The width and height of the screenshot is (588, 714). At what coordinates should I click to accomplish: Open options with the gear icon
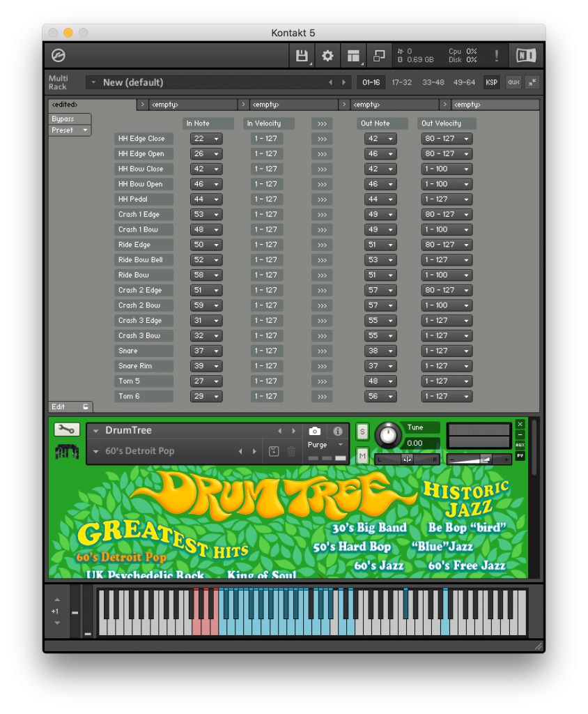click(x=327, y=56)
